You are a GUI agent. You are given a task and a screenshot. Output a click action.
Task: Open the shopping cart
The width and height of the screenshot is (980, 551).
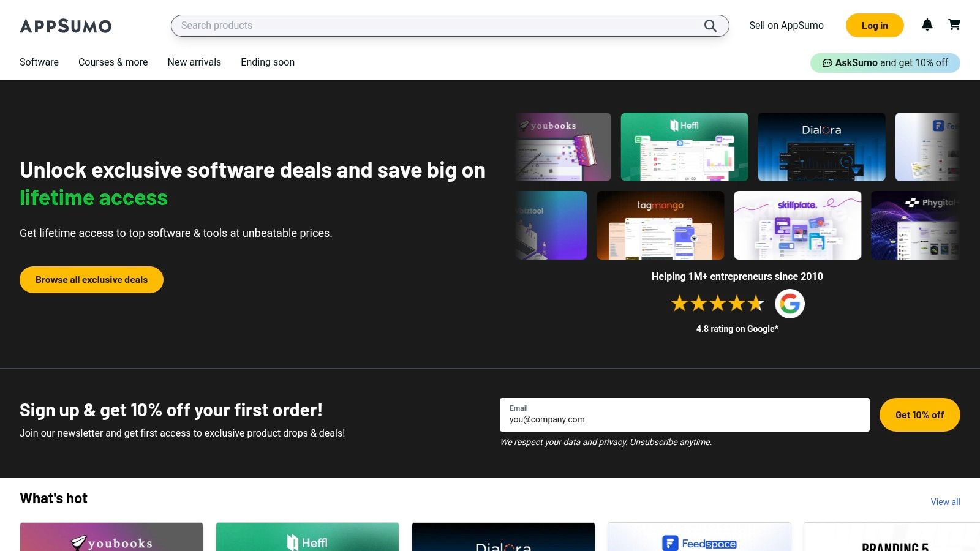pos(954,24)
